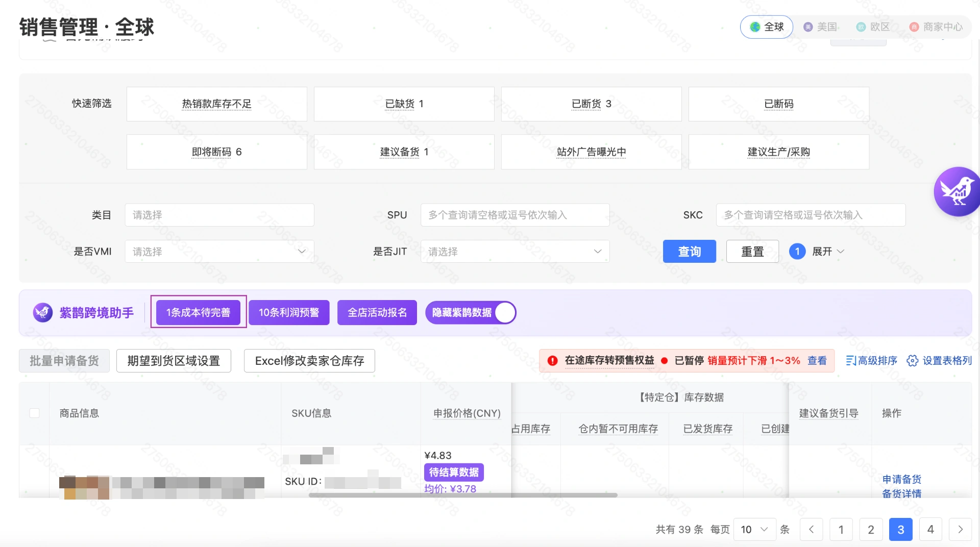Click the 在途库存转预售权益 notice text
The height and width of the screenshot is (547, 980).
coord(609,361)
